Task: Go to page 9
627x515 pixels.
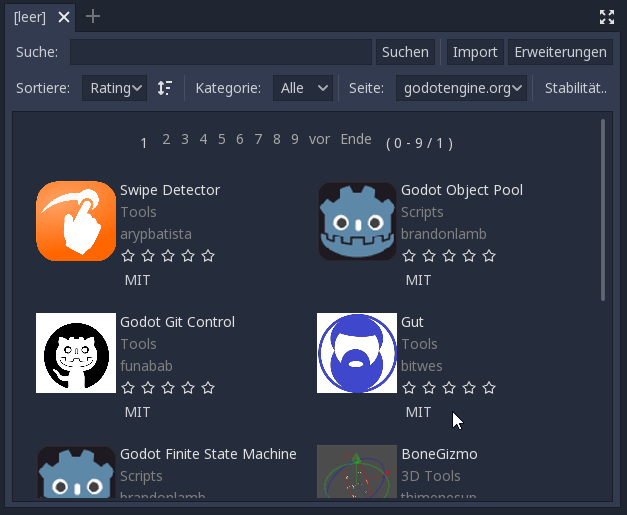Action: tap(295, 139)
